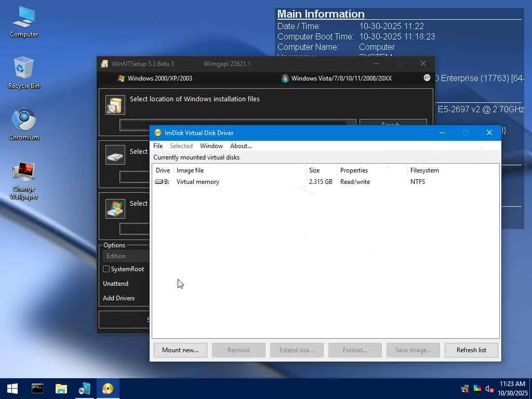Click the ImDisk title bar disc icon
The width and height of the screenshot is (532, 399).
(158, 132)
